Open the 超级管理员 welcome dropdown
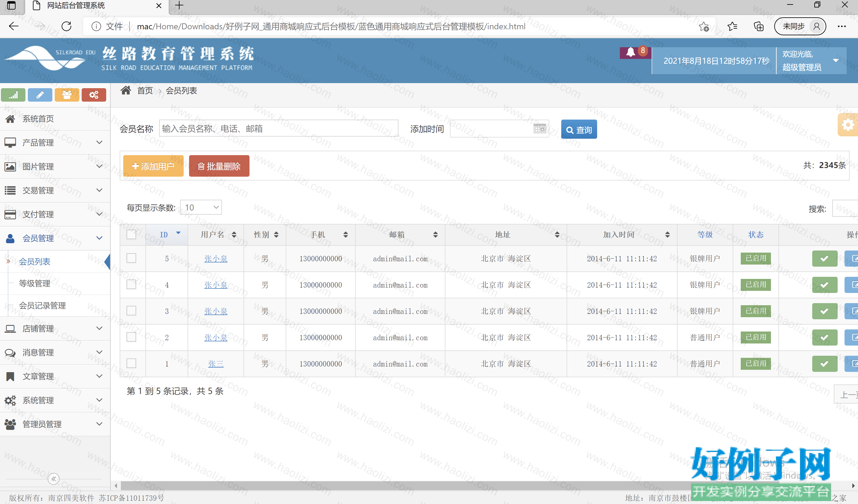The height and width of the screenshot is (504, 858). click(811, 61)
